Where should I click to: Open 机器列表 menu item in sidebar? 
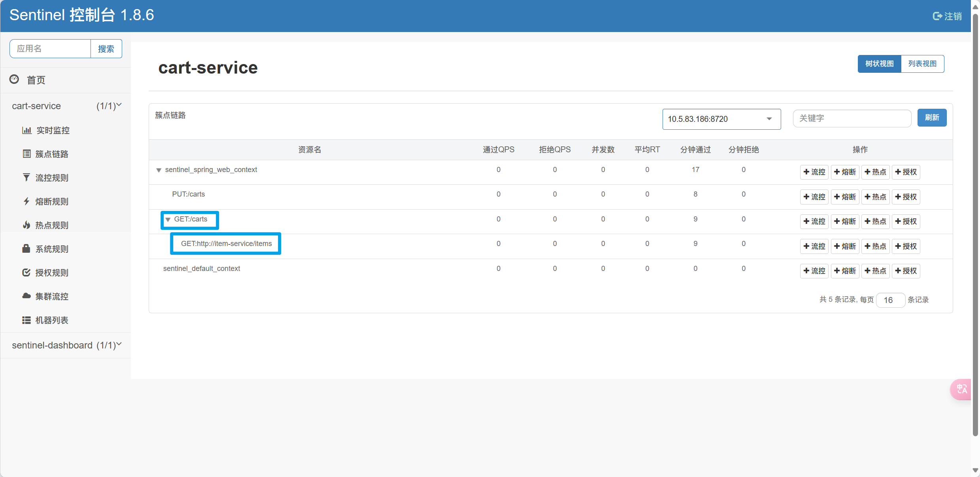(x=52, y=320)
